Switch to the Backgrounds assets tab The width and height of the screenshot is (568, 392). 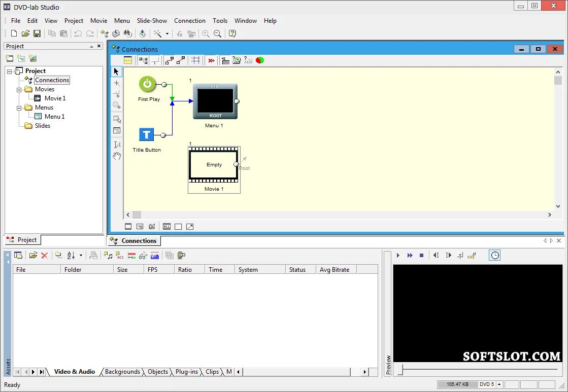click(x=122, y=372)
